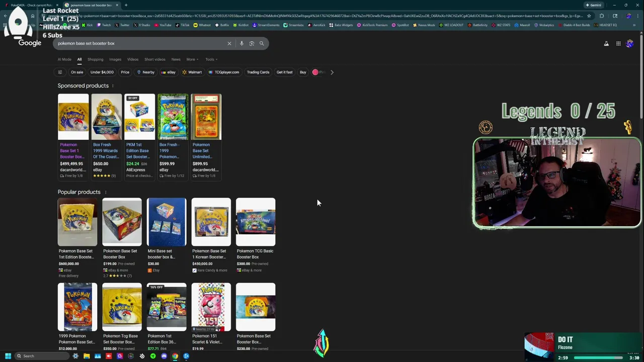Apply the Trading Cards chip

pyautogui.click(x=258, y=72)
